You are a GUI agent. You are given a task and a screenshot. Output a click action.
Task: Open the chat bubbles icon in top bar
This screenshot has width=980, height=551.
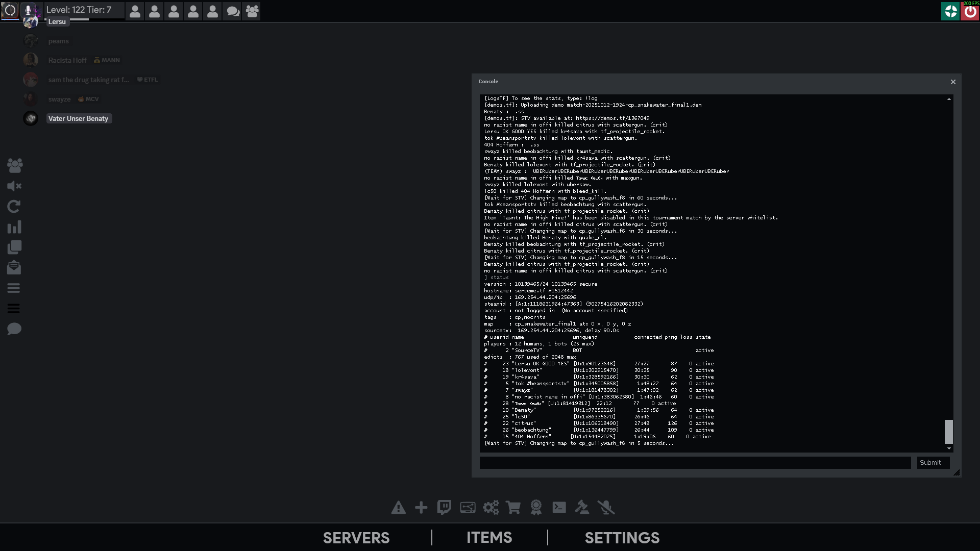click(233, 11)
